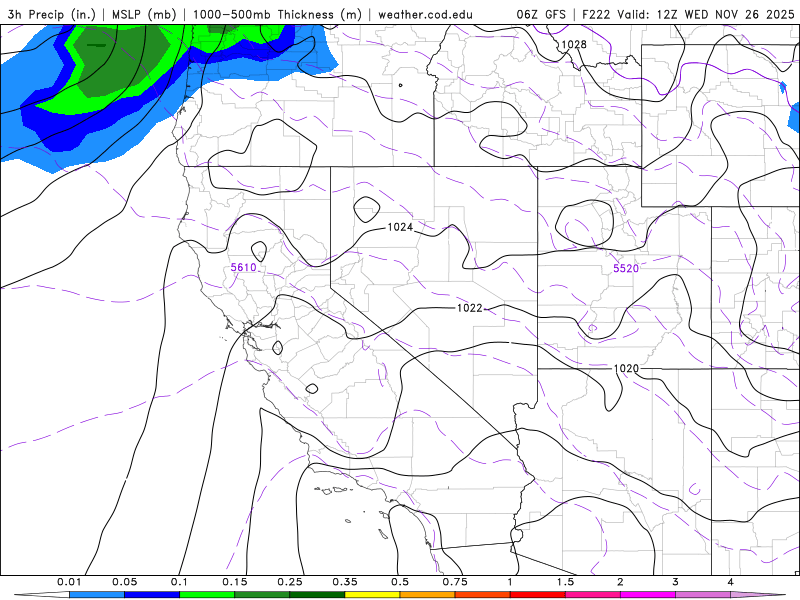The image size is (800, 600).
Task: Click the dark green 0.25–0.35 color bar swatch
Action: (317, 595)
